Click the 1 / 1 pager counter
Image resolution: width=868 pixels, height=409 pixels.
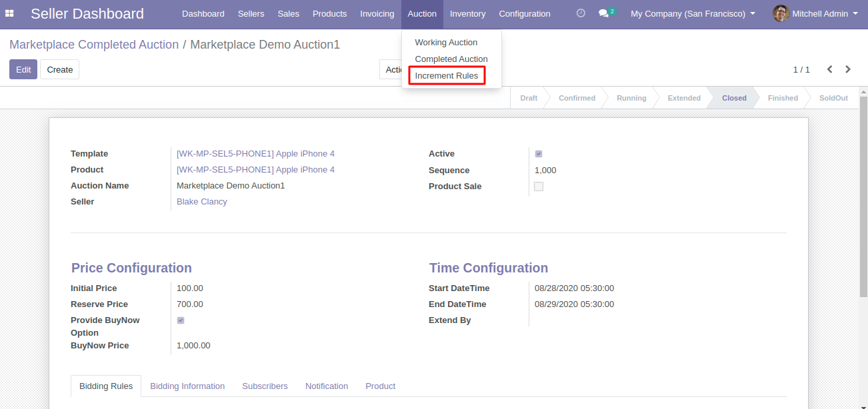[801, 69]
